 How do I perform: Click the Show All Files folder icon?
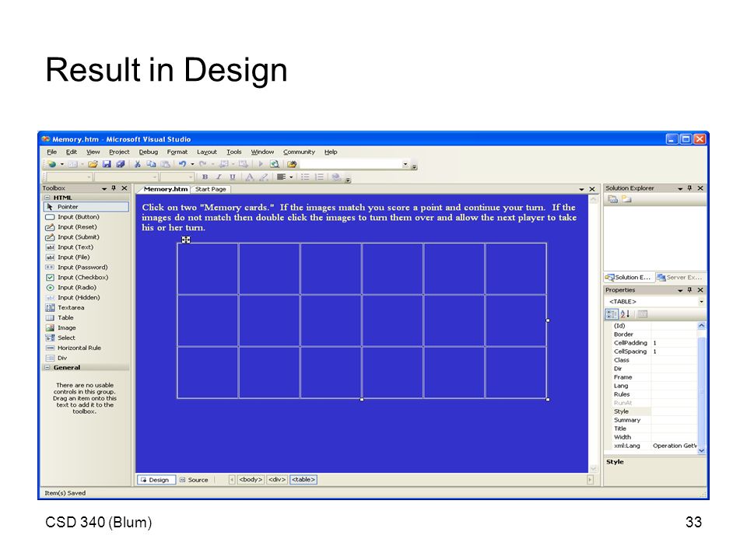click(626, 200)
